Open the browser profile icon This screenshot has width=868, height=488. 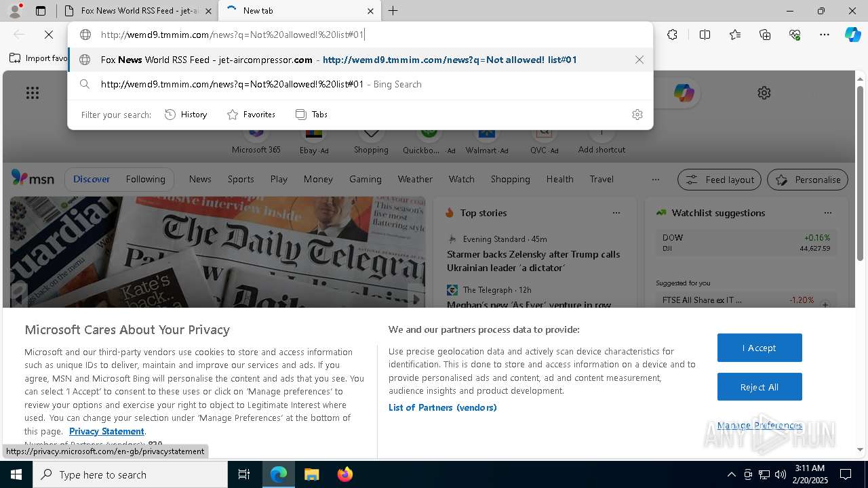14,10
